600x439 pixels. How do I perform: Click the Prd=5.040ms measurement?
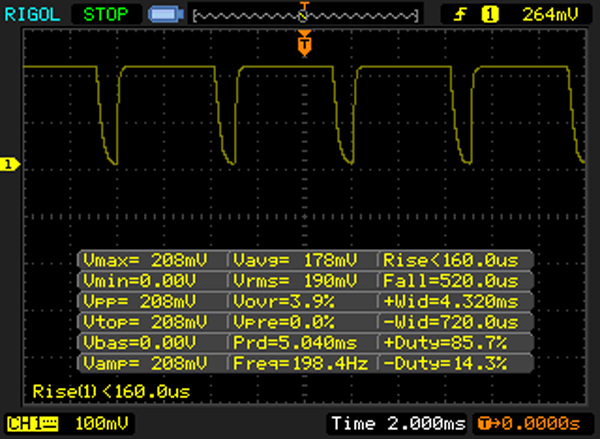295,342
